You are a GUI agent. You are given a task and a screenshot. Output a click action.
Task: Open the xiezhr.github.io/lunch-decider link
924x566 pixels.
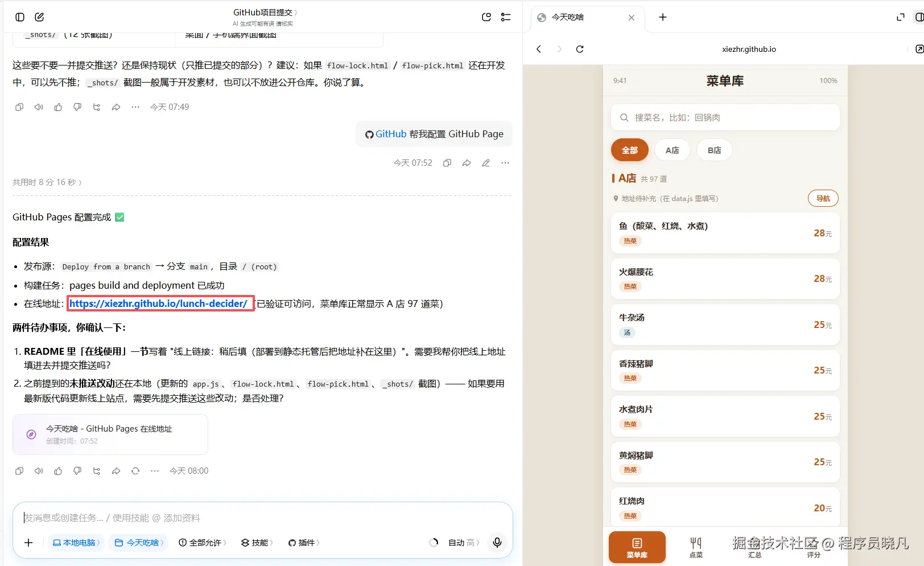pyautogui.click(x=158, y=303)
